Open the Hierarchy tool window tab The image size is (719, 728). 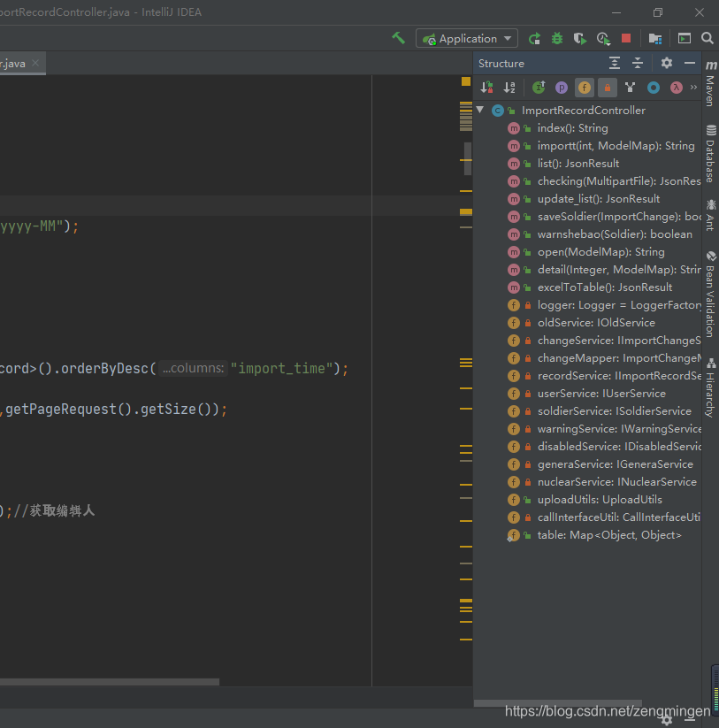pyautogui.click(x=711, y=387)
